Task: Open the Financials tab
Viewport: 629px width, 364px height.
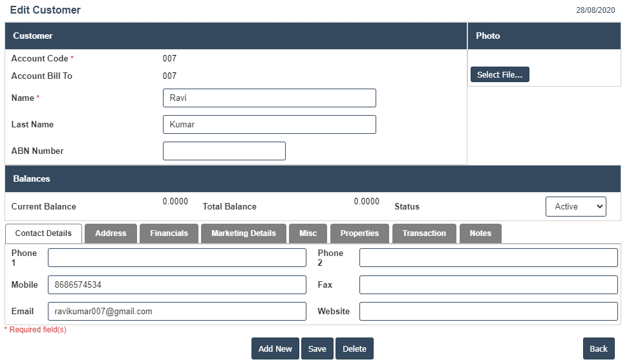Action: tap(169, 233)
